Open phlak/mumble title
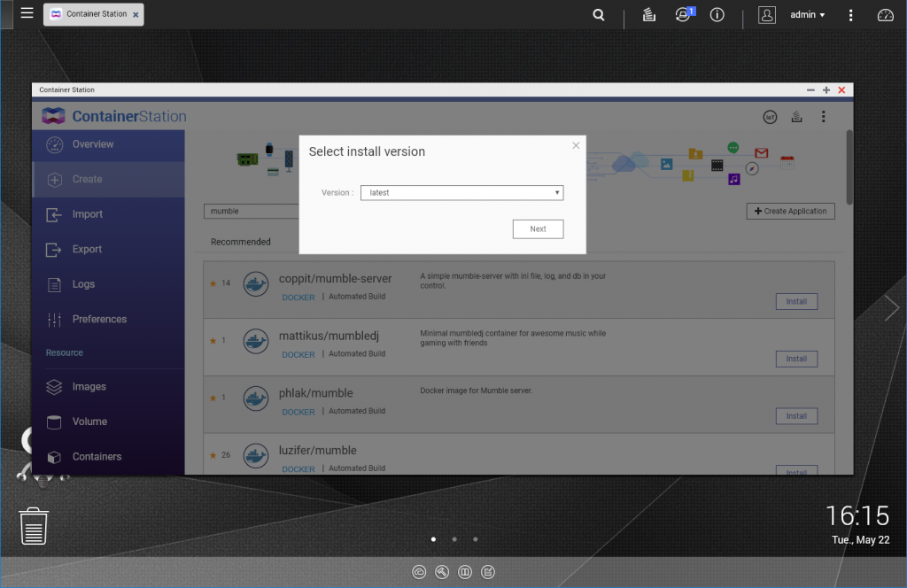The height and width of the screenshot is (588, 907). pos(315,393)
